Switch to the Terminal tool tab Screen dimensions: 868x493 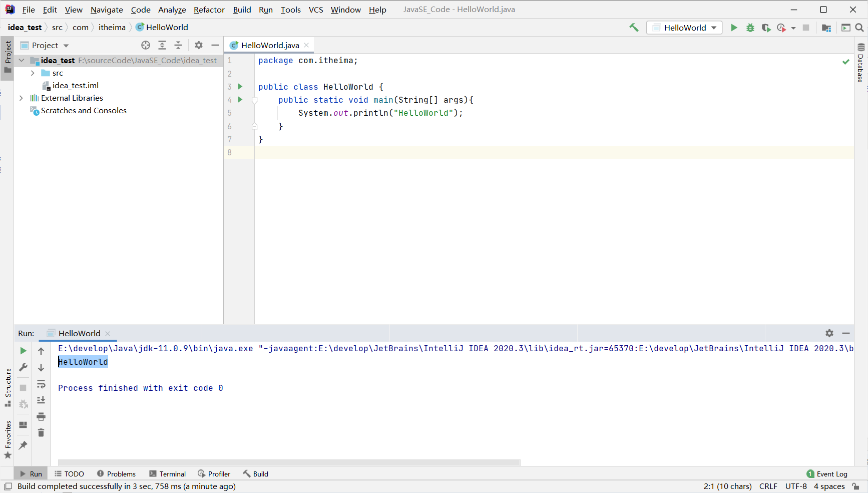pos(168,474)
